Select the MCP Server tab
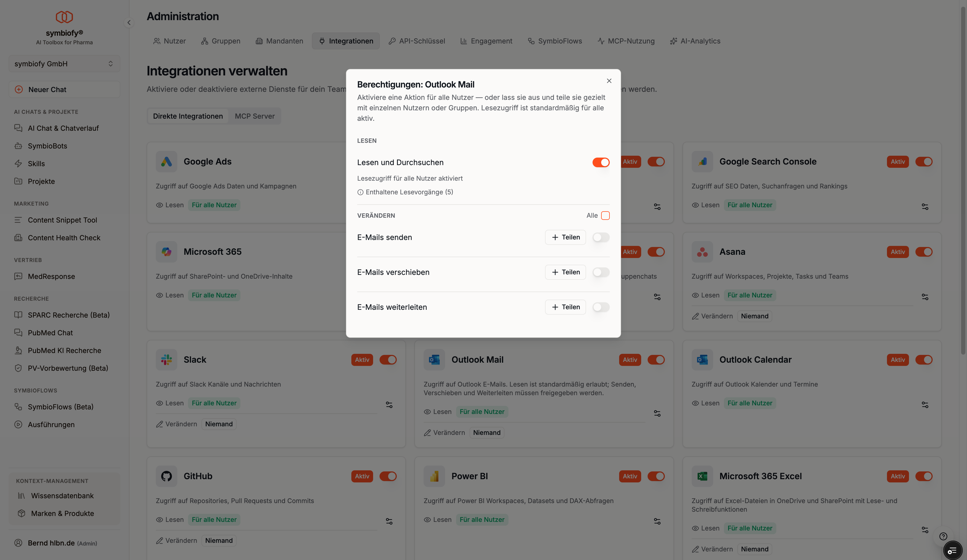The width and height of the screenshot is (967, 560). coord(254,116)
